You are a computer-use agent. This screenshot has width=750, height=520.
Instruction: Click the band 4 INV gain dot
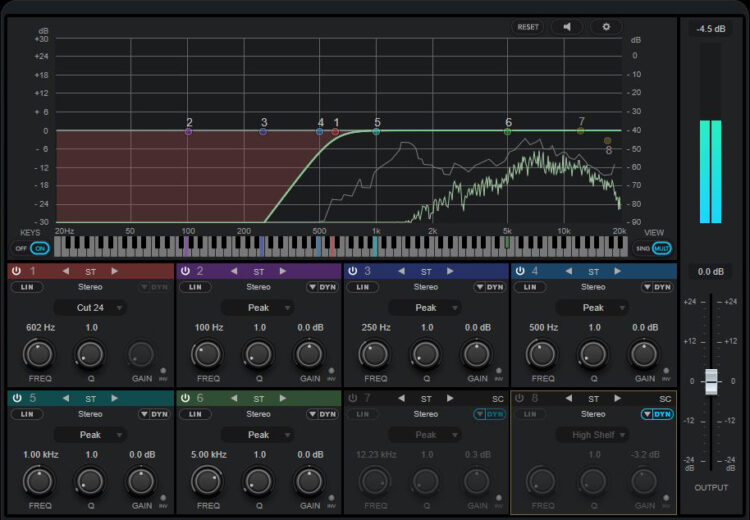pyautogui.click(x=666, y=371)
